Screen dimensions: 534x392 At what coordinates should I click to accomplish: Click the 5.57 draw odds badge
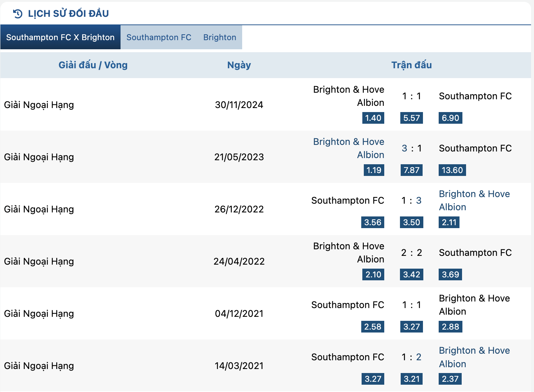point(412,118)
